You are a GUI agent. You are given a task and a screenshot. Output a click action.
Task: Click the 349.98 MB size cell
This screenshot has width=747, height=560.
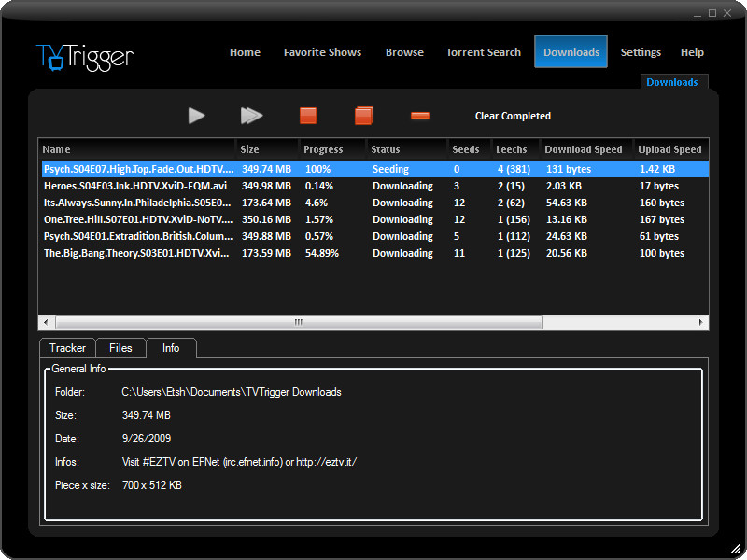pyautogui.click(x=266, y=186)
